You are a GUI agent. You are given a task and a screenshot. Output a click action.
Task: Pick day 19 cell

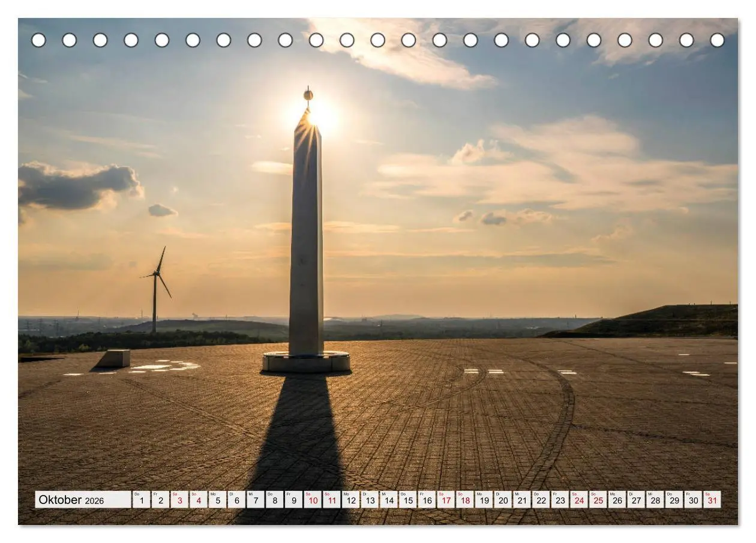484,499
